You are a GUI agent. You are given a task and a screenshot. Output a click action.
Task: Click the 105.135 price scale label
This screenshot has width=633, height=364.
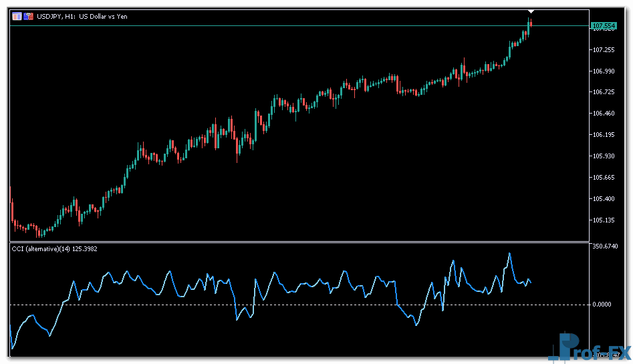603,220
